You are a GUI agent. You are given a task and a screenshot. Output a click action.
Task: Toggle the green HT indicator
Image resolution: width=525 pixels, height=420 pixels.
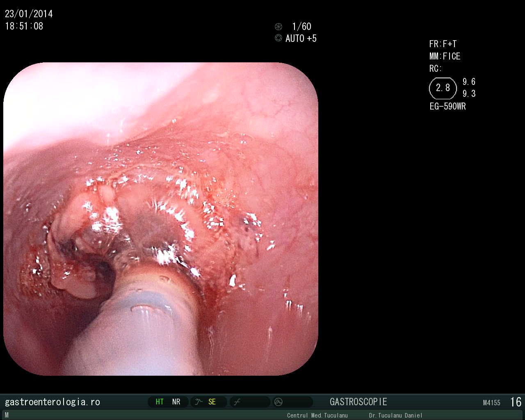pos(160,402)
